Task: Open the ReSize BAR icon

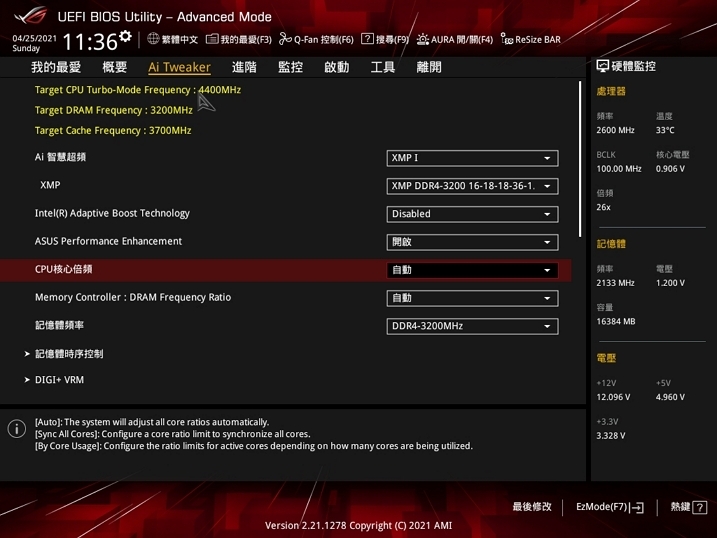Action: (507, 39)
